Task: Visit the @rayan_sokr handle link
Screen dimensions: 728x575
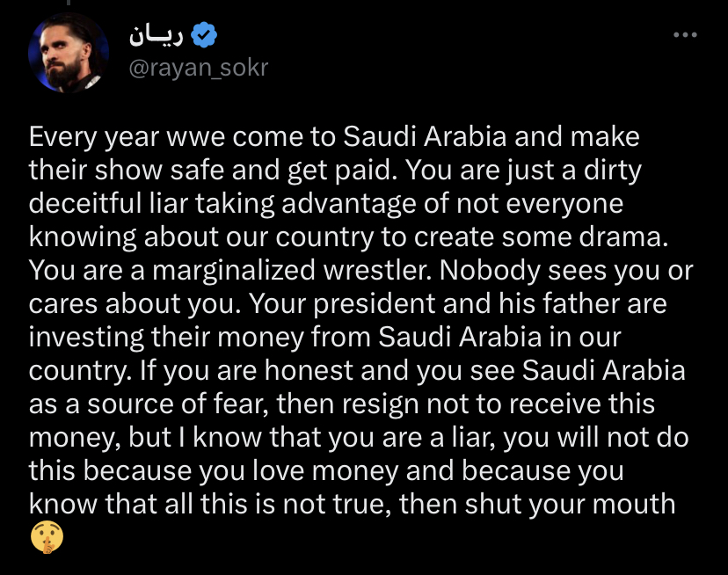Action: [x=198, y=68]
